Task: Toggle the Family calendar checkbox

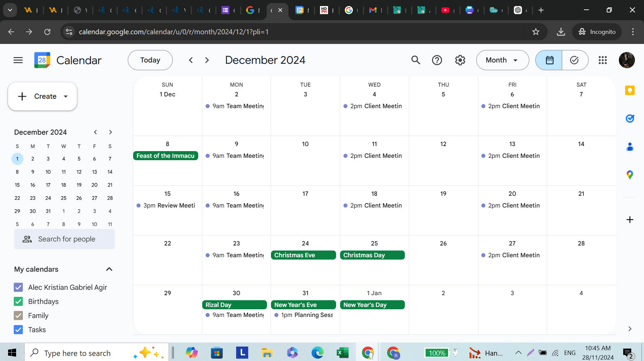Action: click(x=18, y=316)
